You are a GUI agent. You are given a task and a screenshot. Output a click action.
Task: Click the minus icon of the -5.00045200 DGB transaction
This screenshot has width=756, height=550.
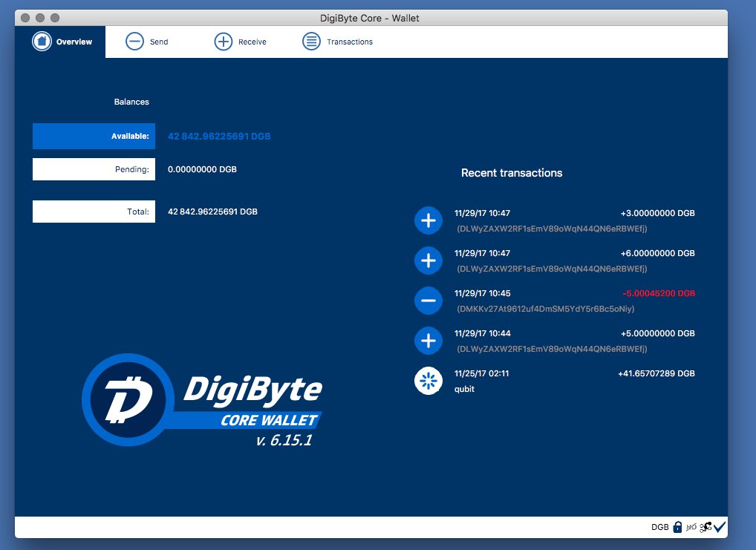pyautogui.click(x=428, y=301)
